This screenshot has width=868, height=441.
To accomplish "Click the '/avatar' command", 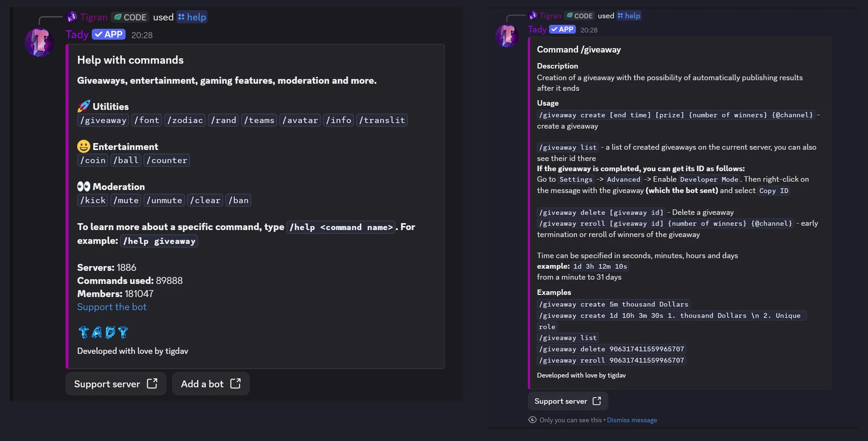I will click(x=300, y=120).
